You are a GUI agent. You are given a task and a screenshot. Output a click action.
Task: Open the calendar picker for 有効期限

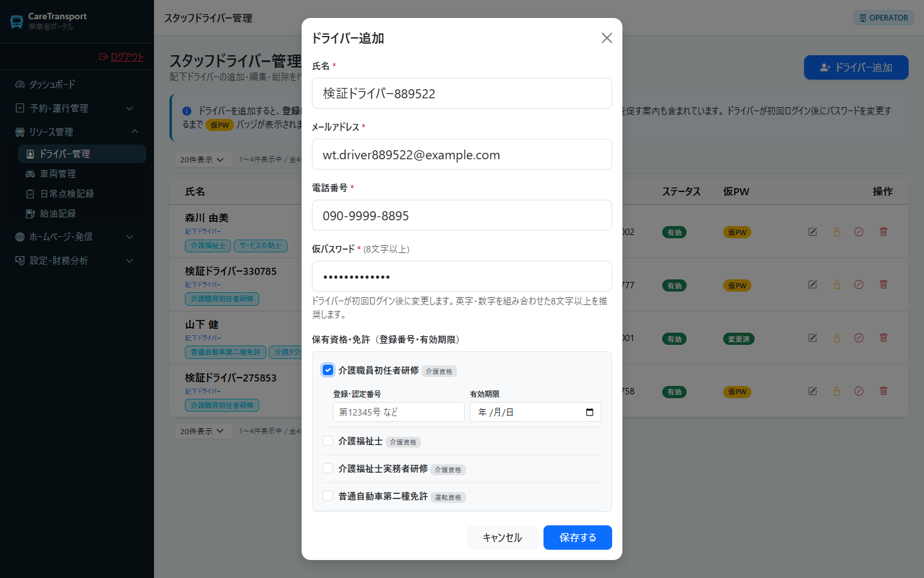[590, 412]
